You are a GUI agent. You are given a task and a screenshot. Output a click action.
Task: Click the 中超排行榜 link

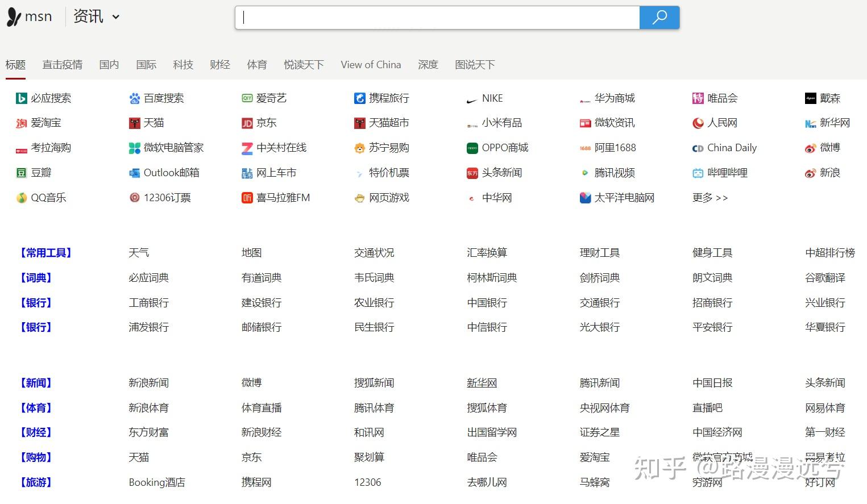(830, 253)
